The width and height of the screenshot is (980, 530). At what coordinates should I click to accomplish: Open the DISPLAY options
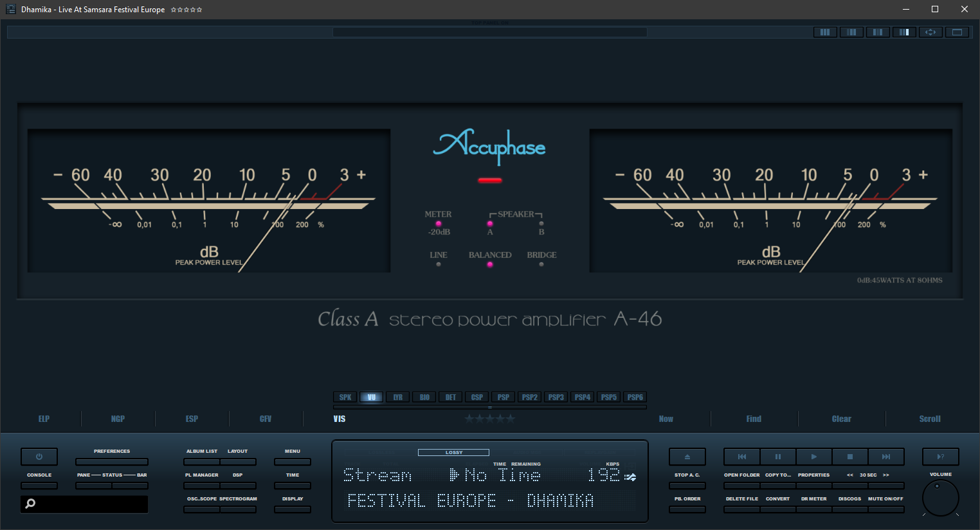pos(293,509)
